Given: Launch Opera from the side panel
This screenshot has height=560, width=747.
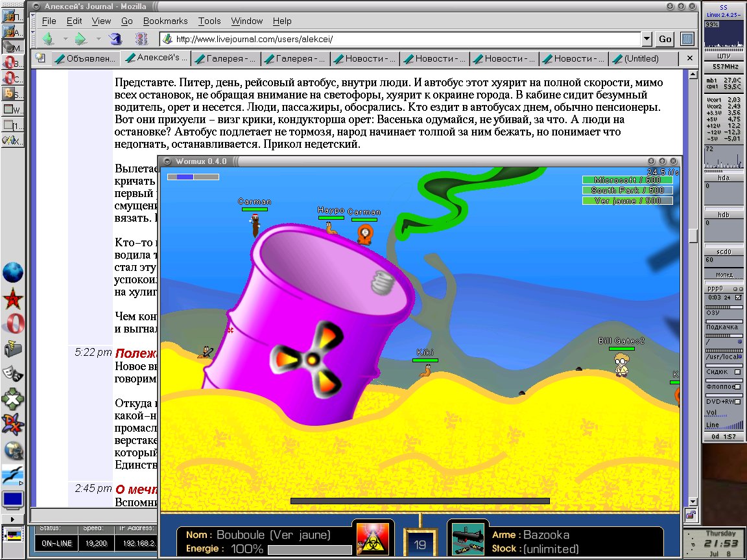Looking at the screenshot, I should (x=14, y=324).
